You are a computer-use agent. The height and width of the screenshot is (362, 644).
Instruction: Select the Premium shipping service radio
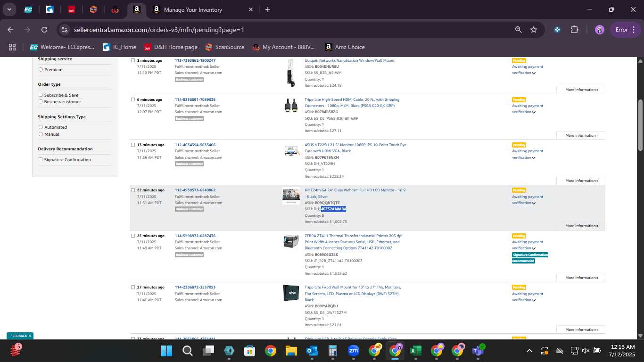[x=41, y=70]
